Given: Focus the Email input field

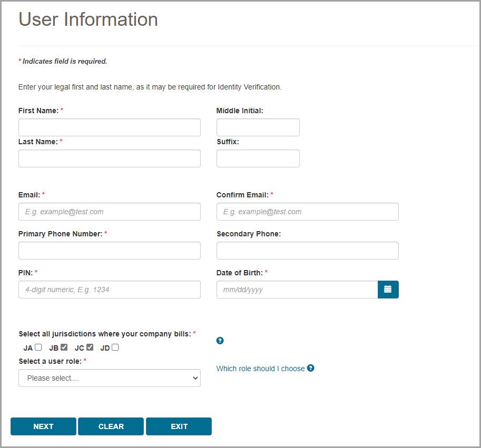Looking at the screenshot, I should click(x=110, y=212).
